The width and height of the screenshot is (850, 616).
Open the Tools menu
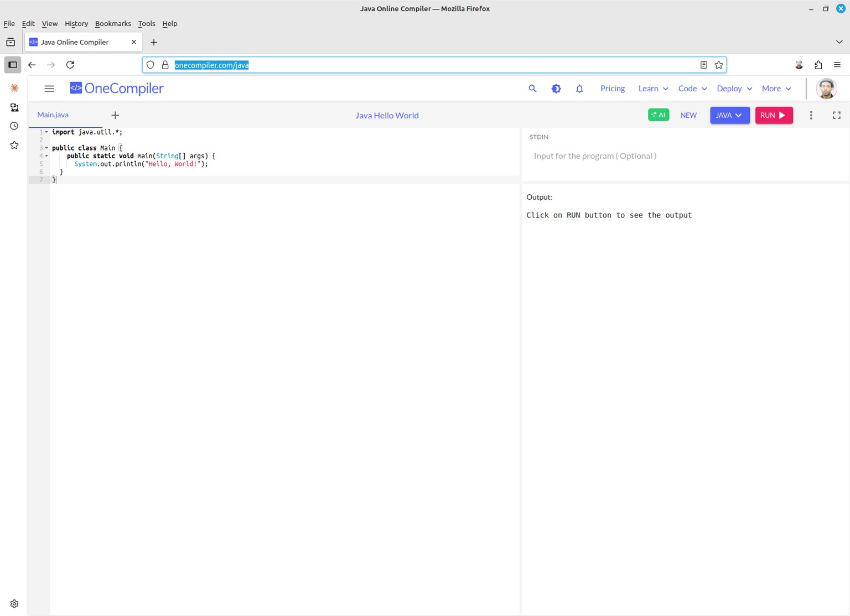(147, 24)
